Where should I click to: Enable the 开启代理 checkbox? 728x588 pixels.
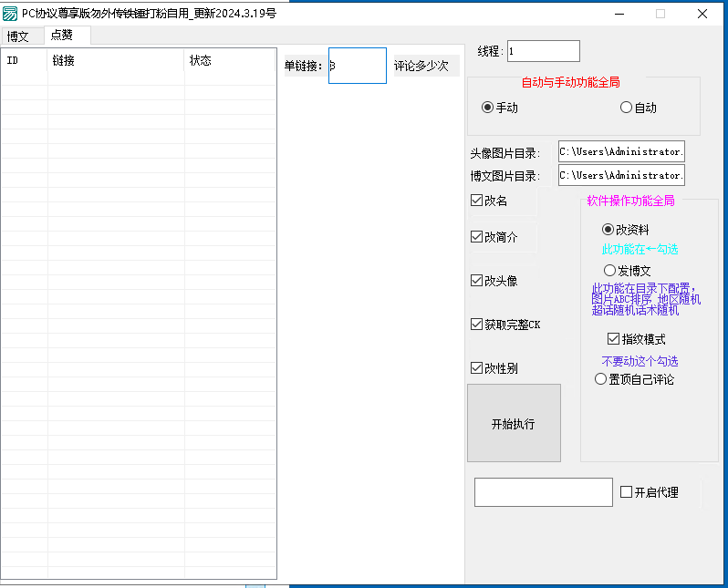[626, 492]
